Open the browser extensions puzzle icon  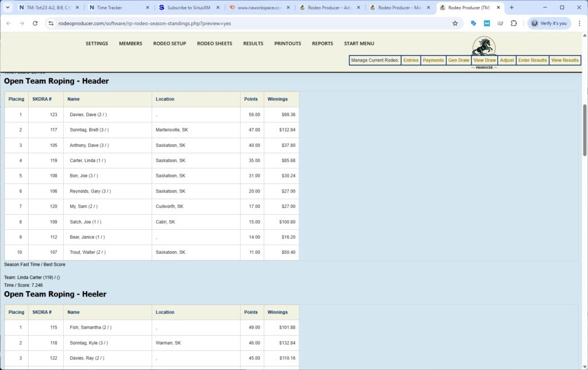(x=514, y=24)
